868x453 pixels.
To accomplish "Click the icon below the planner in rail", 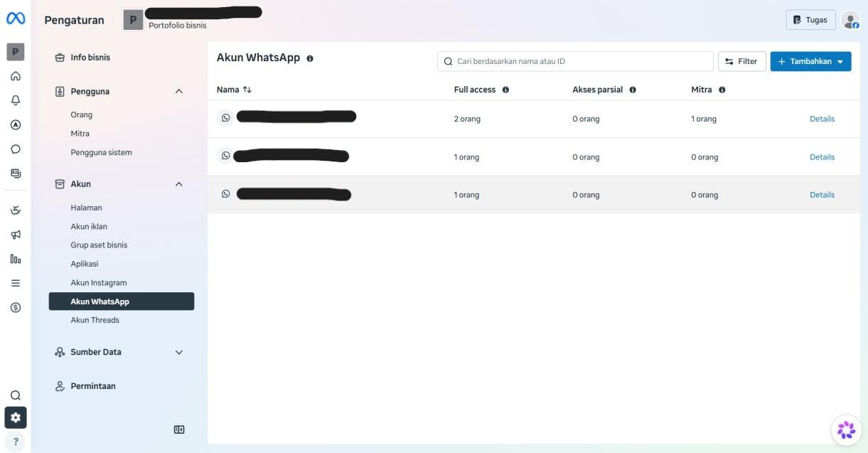I will (x=16, y=210).
